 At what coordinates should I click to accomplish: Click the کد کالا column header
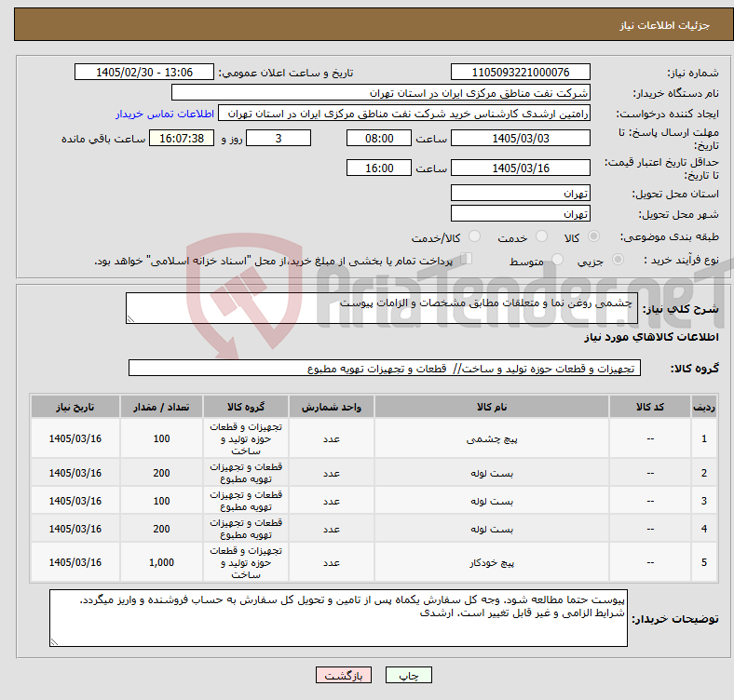pos(650,407)
